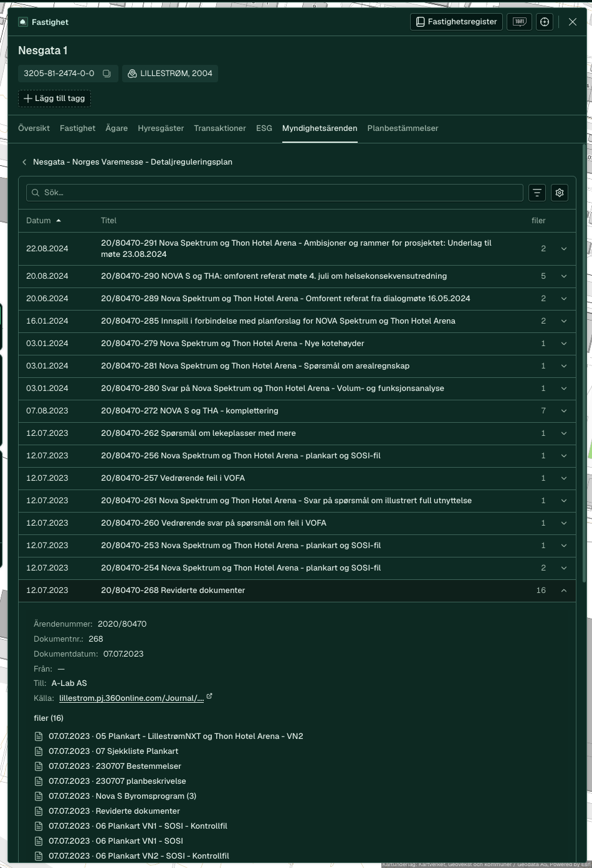
Task: Open the filter icon next to search
Action: point(537,193)
